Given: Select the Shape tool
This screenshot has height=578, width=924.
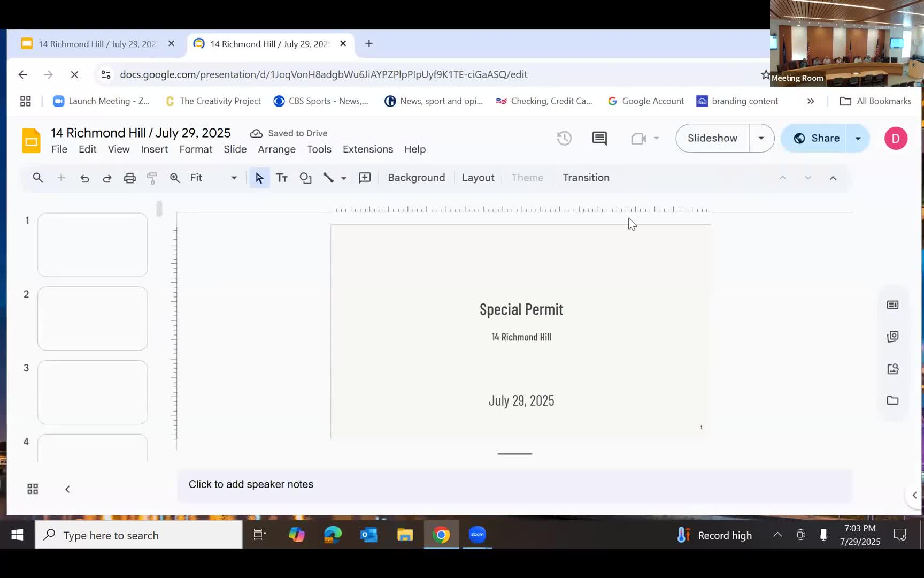Looking at the screenshot, I should tap(305, 178).
